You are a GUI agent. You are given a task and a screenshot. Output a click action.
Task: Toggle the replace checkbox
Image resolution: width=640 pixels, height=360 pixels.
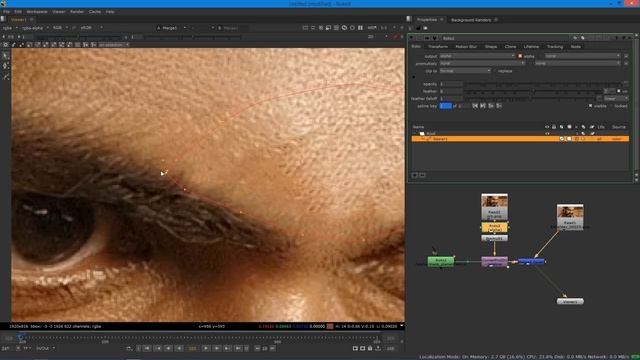[x=495, y=71]
